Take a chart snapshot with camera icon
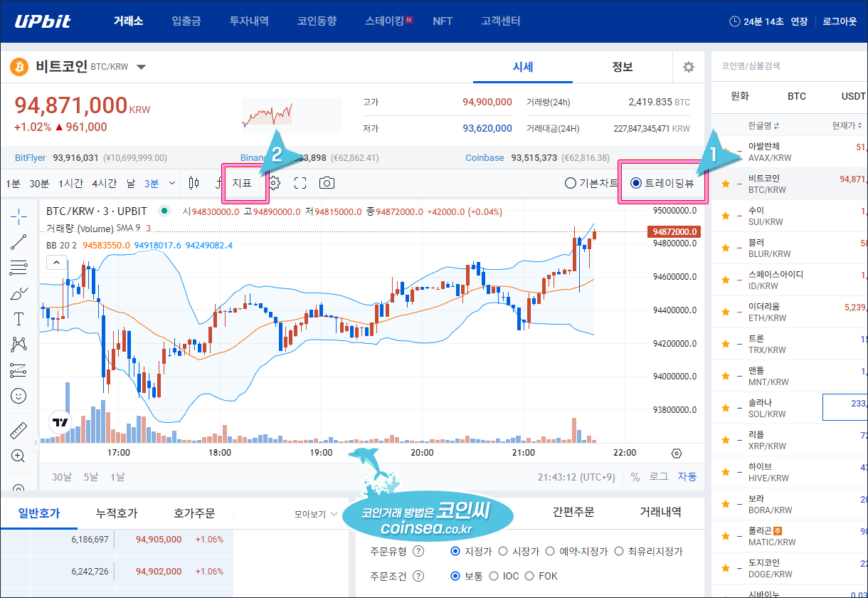Screen dimensions: 868x598 [327, 183]
